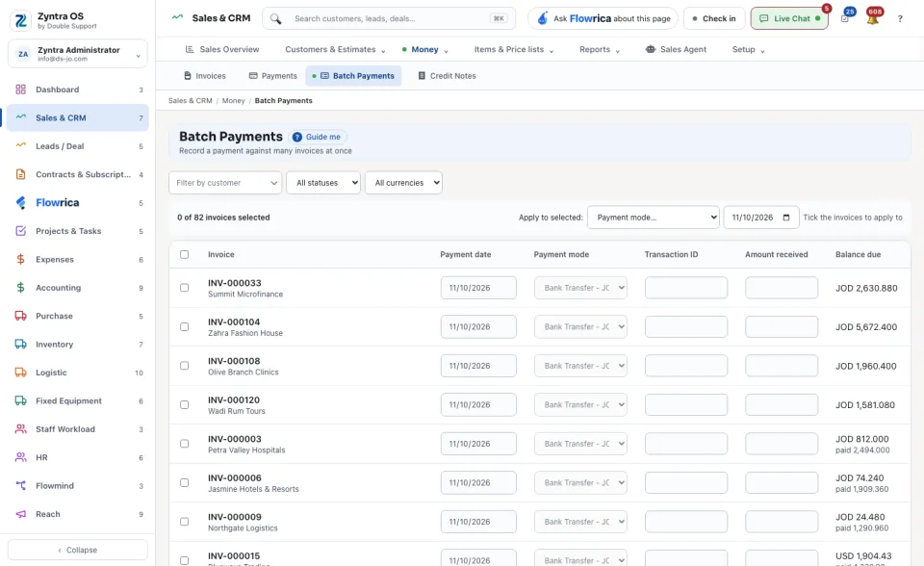The width and height of the screenshot is (924, 566).
Task: Click the Fixed Equipment icon
Action: [20, 400]
